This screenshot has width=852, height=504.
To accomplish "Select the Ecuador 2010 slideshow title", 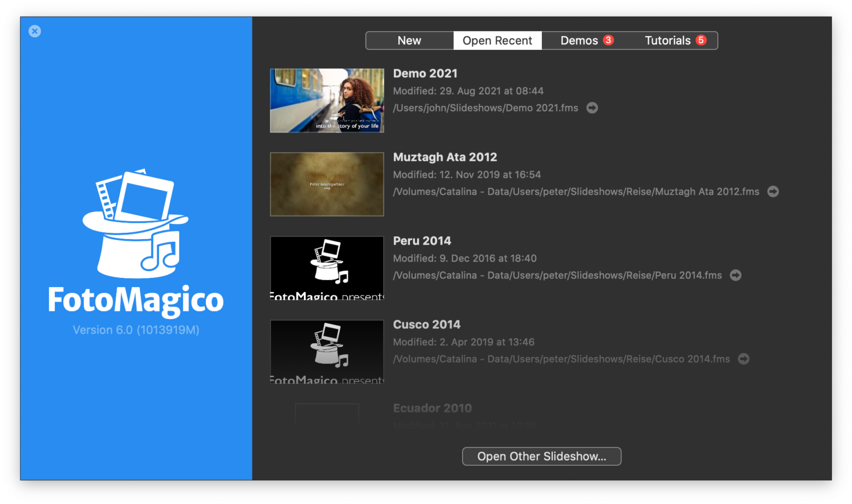I will (x=432, y=409).
